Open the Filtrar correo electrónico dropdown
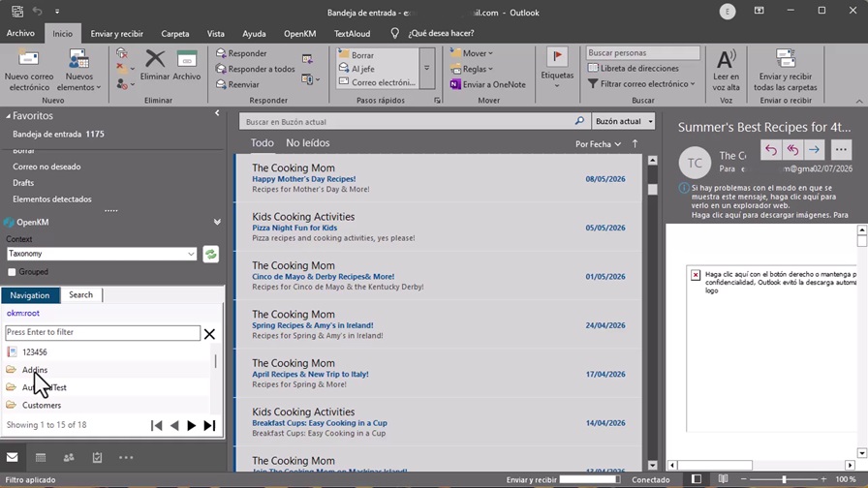This screenshot has height=488, width=868. click(641, 83)
